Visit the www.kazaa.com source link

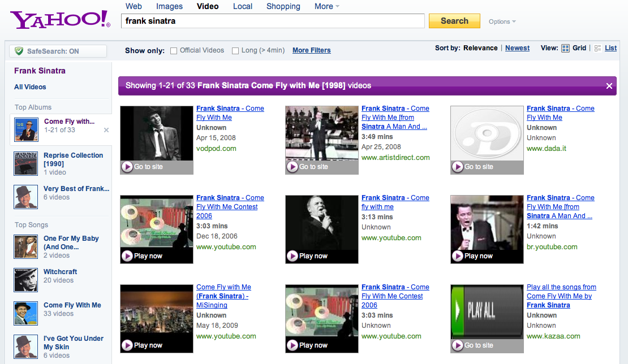click(x=553, y=336)
